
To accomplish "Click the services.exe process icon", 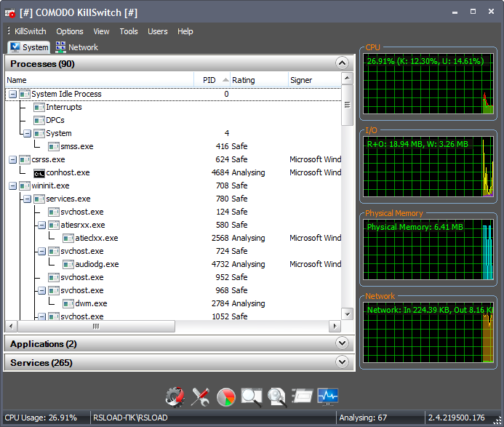I will (x=39, y=199).
